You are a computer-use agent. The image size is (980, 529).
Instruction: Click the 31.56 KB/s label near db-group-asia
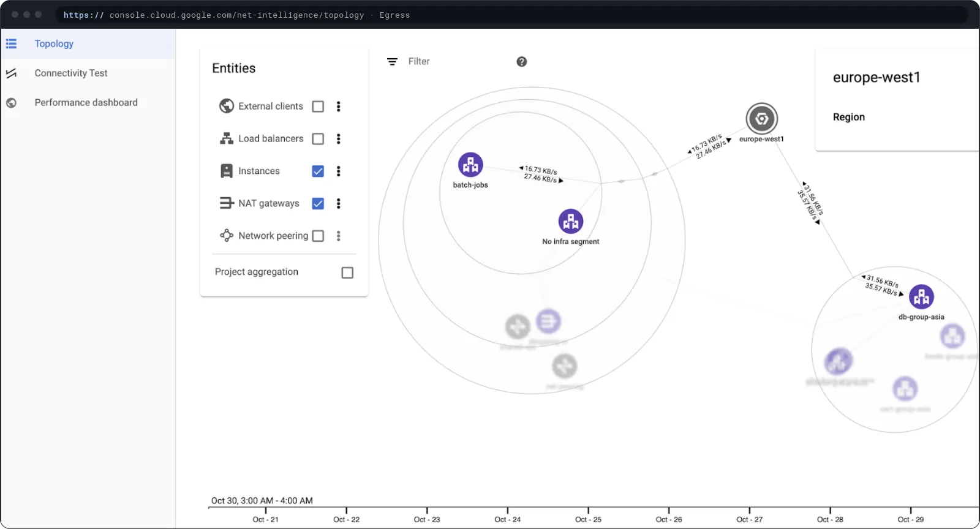(880, 281)
